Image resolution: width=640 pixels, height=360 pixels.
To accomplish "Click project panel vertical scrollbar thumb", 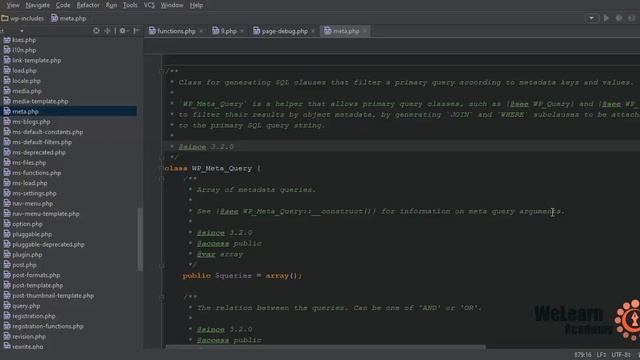I will (140, 239).
